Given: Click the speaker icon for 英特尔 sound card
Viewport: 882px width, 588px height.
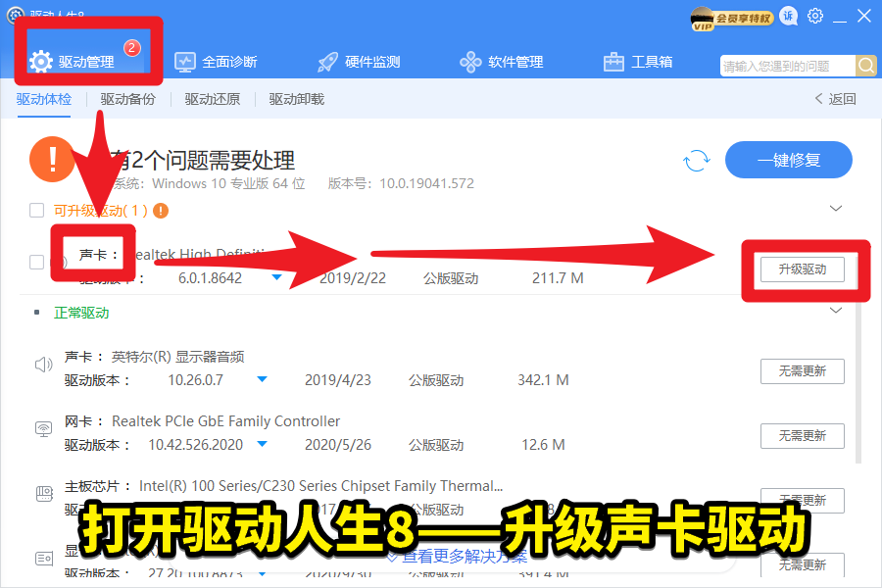Looking at the screenshot, I should [x=44, y=366].
